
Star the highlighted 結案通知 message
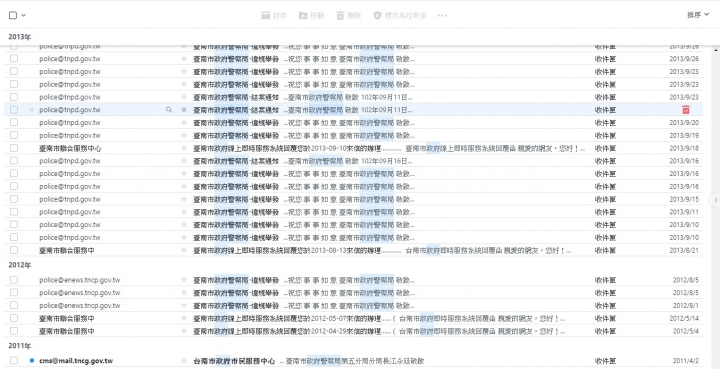click(184, 110)
